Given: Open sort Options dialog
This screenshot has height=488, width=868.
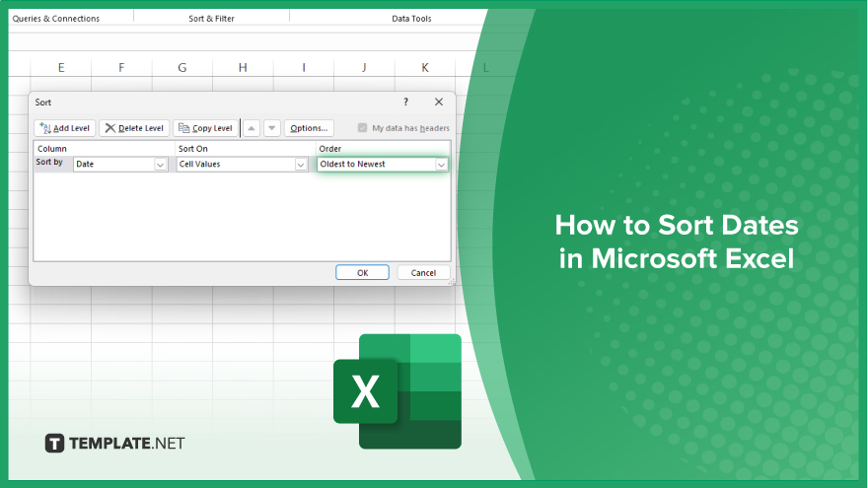Looking at the screenshot, I should pyautogui.click(x=309, y=128).
